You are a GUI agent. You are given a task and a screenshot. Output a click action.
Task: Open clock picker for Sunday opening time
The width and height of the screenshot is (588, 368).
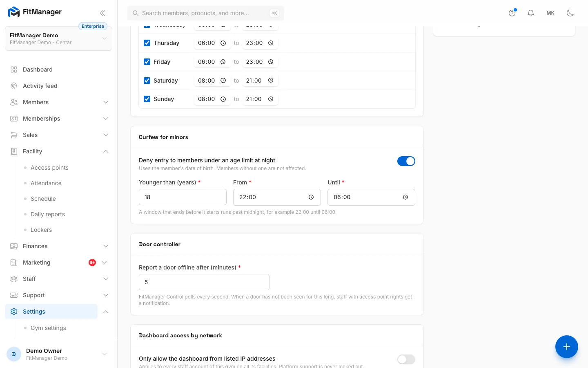[x=223, y=99]
